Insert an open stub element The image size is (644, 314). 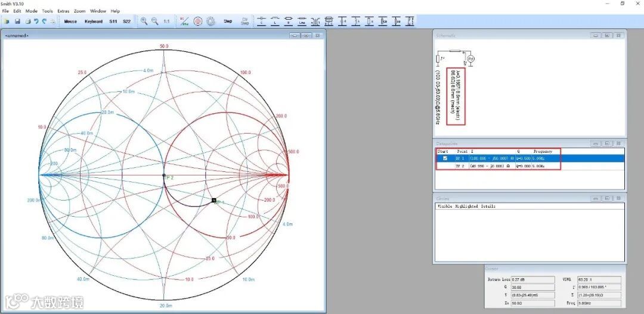(x=383, y=21)
